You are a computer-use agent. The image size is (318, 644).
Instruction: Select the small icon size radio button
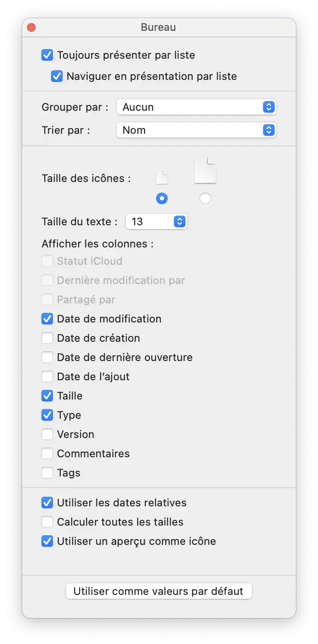pyautogui.click(x=162, y=198)
